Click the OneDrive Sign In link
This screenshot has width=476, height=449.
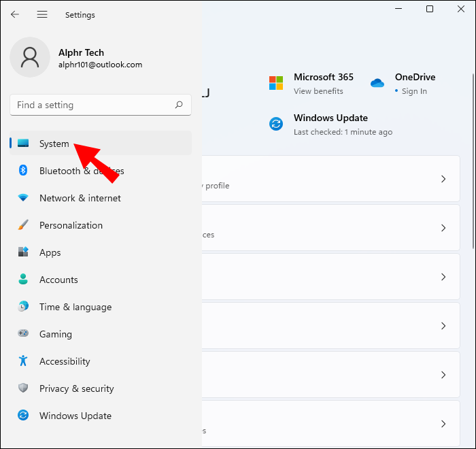[414, 91]
